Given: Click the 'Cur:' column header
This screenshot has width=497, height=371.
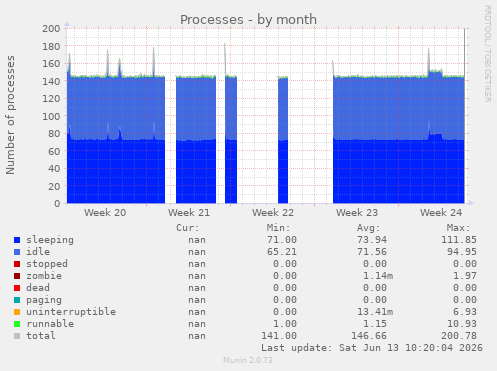Looking at the screenshot, I should pos(188,228).
